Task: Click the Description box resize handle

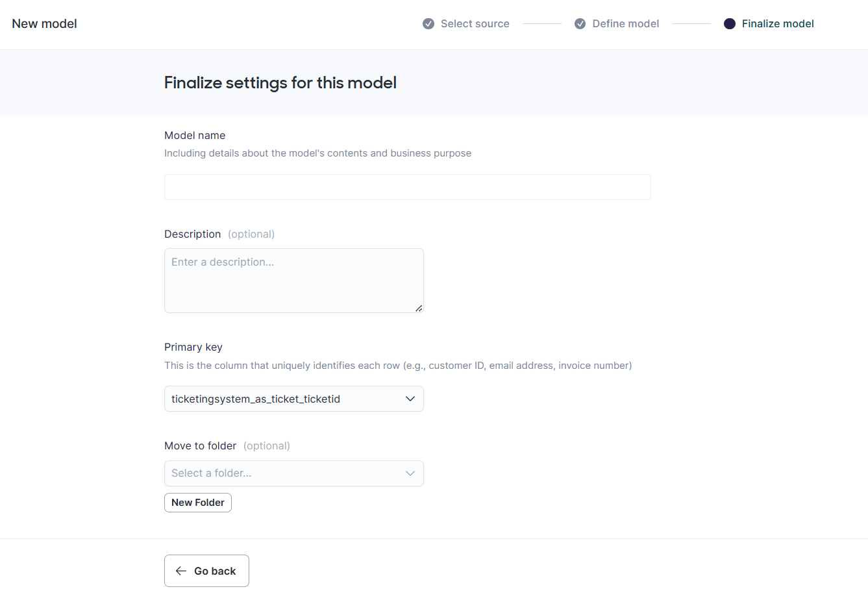Action: (x=419, y=308)
